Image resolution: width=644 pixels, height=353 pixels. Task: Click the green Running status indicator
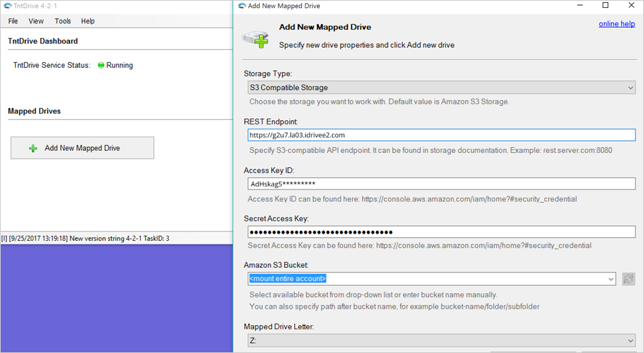[x=102, y=65]
